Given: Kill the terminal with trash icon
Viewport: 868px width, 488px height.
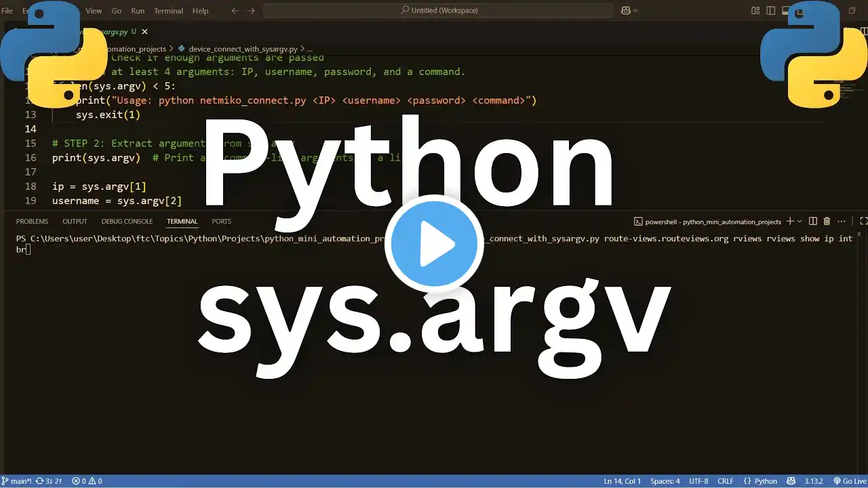Looking at the screenshot, I should (827, 221).
